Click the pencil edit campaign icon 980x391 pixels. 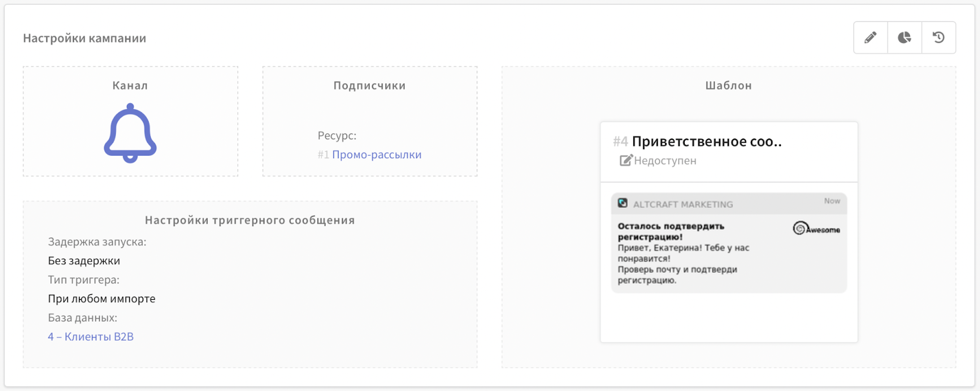(870, 37)
